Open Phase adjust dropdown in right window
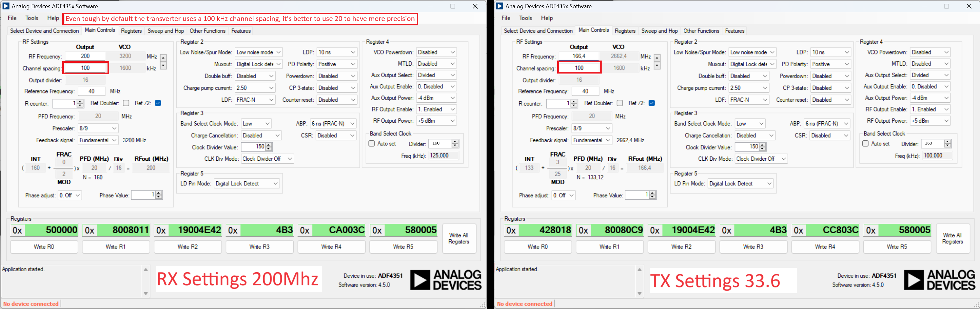The image size is (980, 309). [x=564, y=195]
